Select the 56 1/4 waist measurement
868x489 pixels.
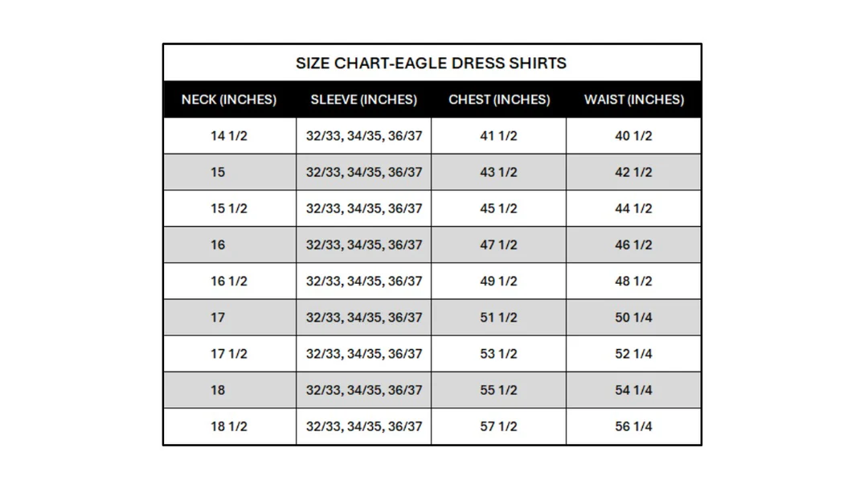633,426
